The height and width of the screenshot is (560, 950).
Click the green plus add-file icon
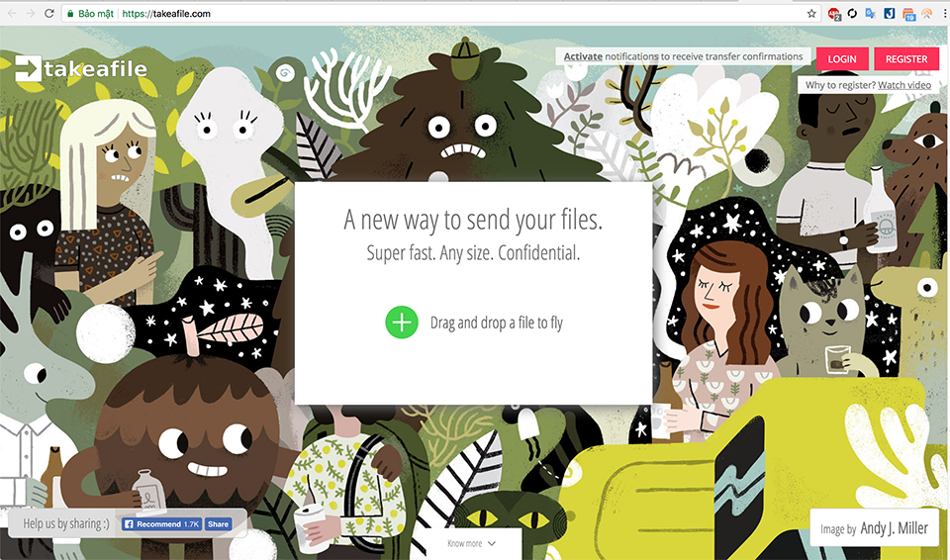[x=402, y=322]
